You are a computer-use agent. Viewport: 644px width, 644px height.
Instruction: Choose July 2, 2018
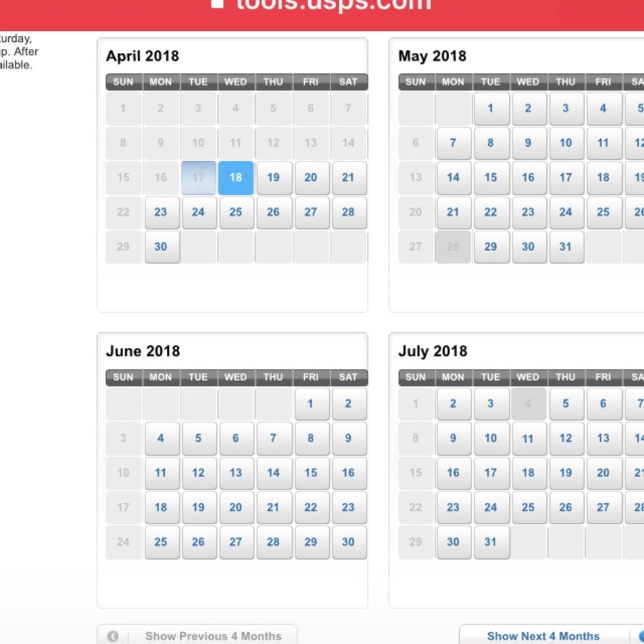coord(453,404)
